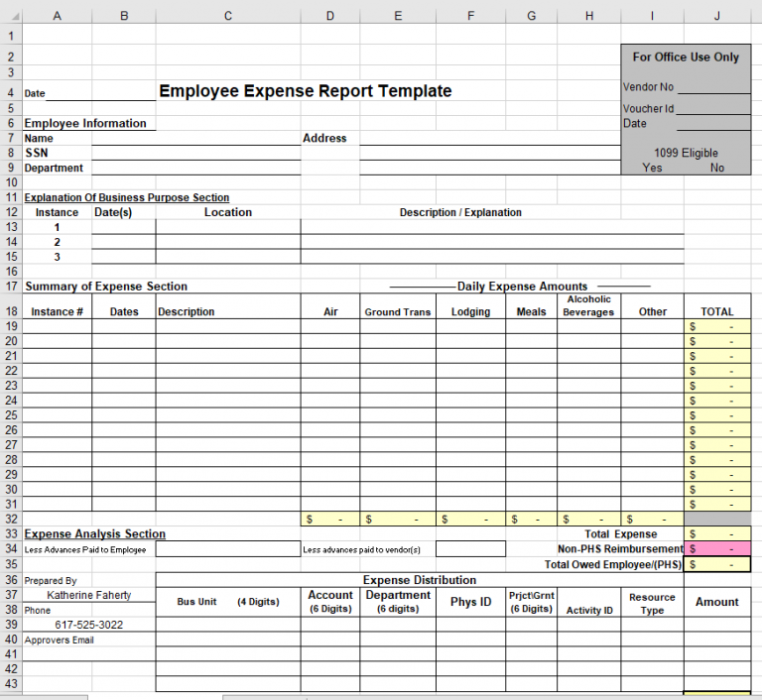762x700 pixels.
Task: Click the Daily Expense Amounts label
Action: 523,287
